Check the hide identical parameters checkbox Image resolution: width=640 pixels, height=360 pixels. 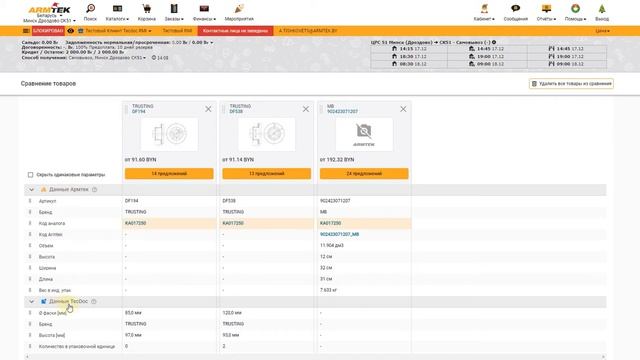point(30,175)
